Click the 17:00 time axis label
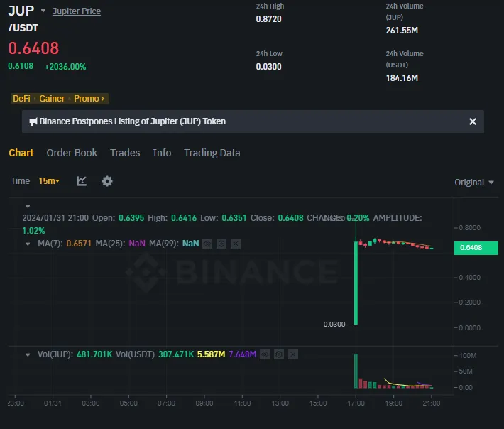The height and width of the screenshot is (429, 504). click(356, 403)
